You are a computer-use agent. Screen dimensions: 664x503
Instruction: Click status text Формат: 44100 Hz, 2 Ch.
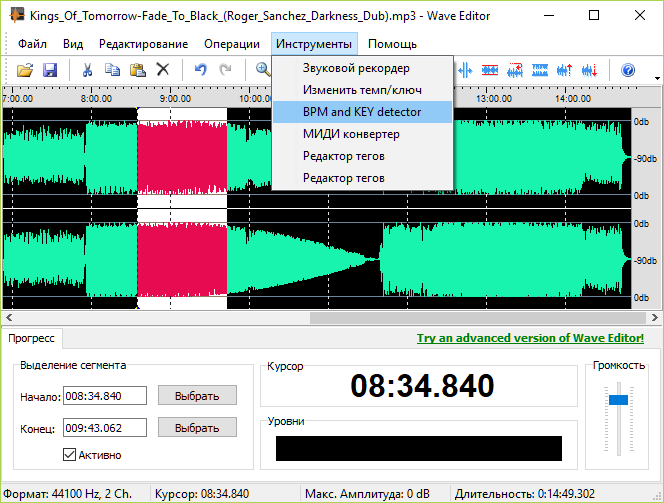68,494
